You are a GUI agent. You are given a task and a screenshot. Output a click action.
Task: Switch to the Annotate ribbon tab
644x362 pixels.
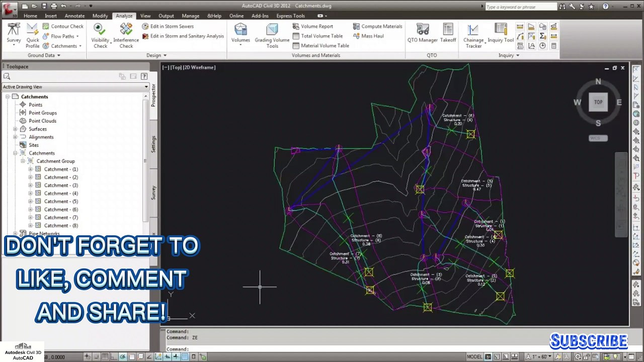(x=74, y=16)
